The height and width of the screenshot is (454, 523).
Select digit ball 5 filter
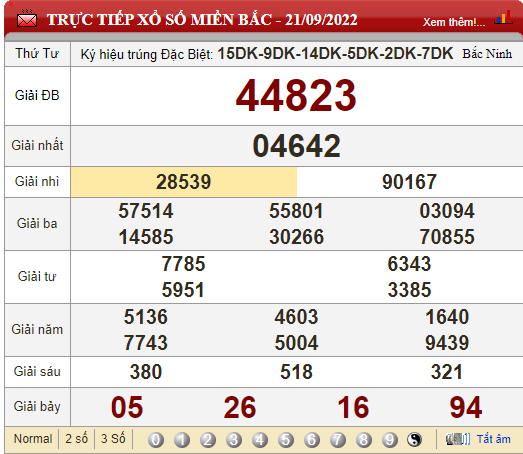[x=286, y=440]
